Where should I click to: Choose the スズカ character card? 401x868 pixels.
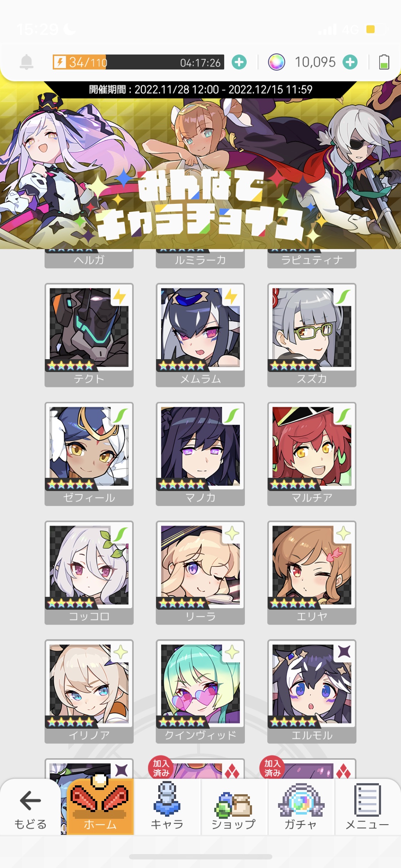coord(312,335)
